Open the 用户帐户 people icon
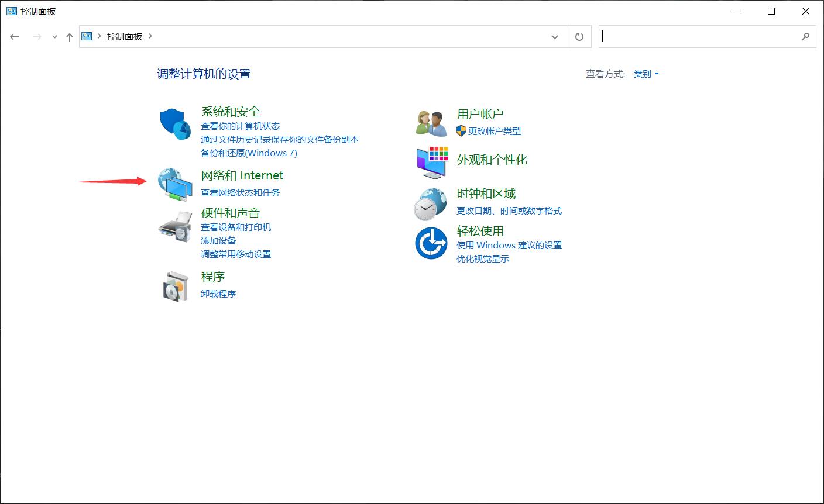Screen dimensions: 824x504 pos(432,123)
